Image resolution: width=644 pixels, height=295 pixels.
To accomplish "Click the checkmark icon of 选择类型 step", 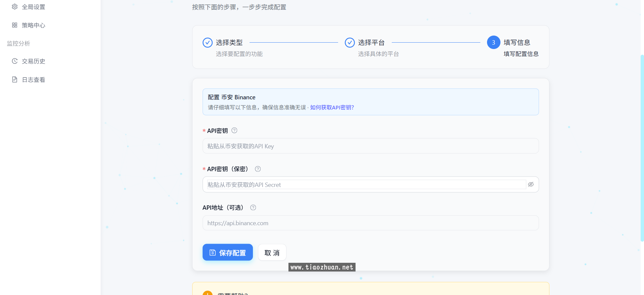I will pos(208,43).
